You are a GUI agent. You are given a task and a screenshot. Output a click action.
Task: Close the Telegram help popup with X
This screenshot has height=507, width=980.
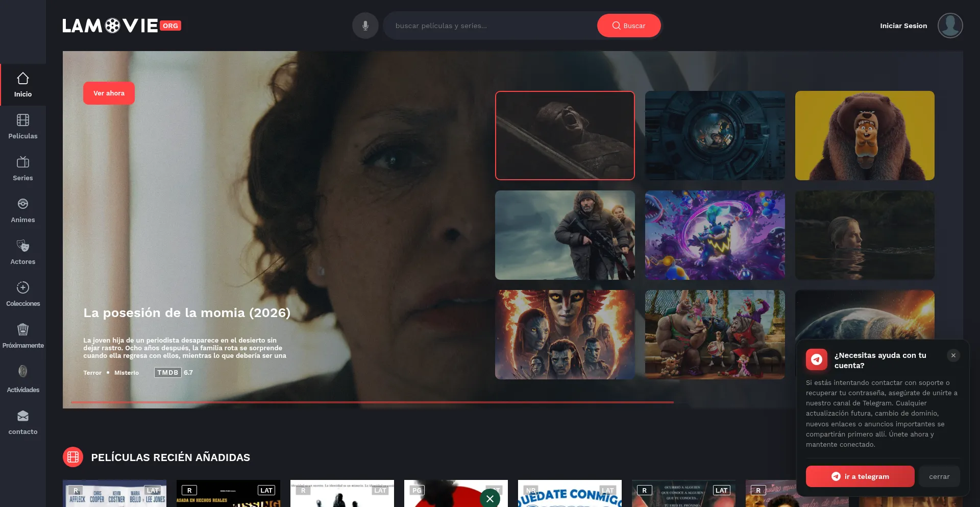[x=953, y=355]
